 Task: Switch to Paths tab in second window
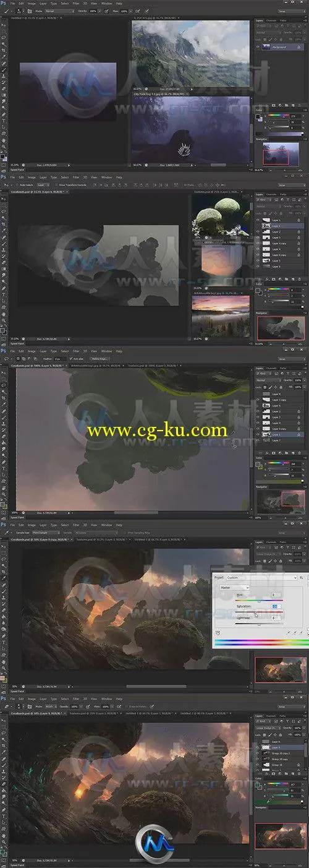[284, 194]
